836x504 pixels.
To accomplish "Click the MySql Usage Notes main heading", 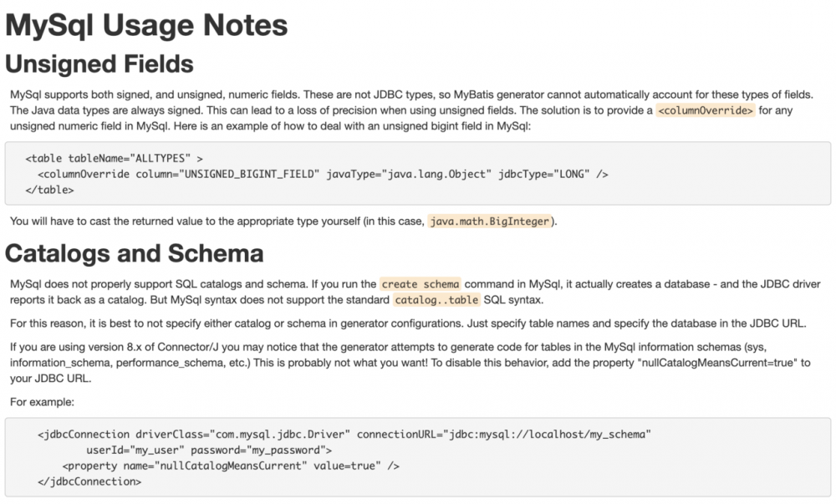I will click(146, 25).
